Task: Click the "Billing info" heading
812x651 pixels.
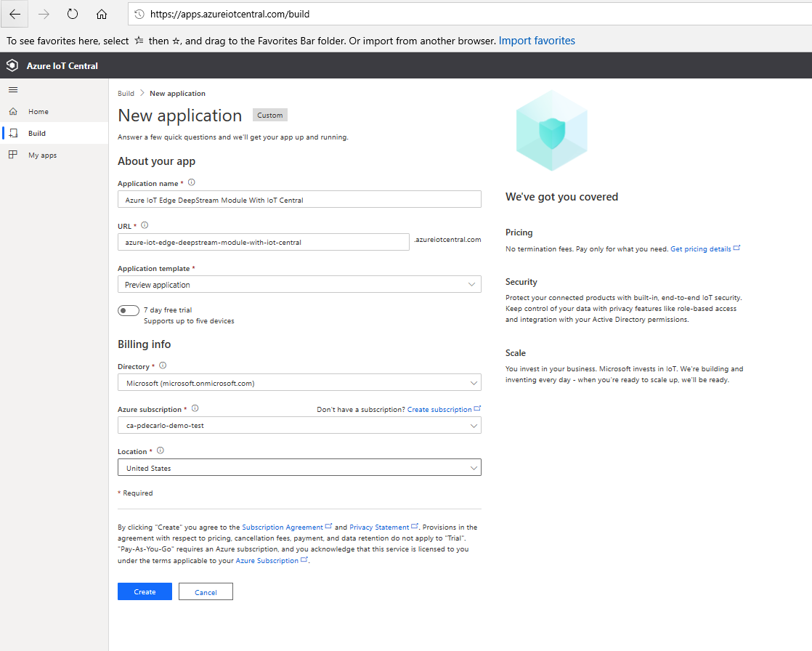Action: click(144, 344)
